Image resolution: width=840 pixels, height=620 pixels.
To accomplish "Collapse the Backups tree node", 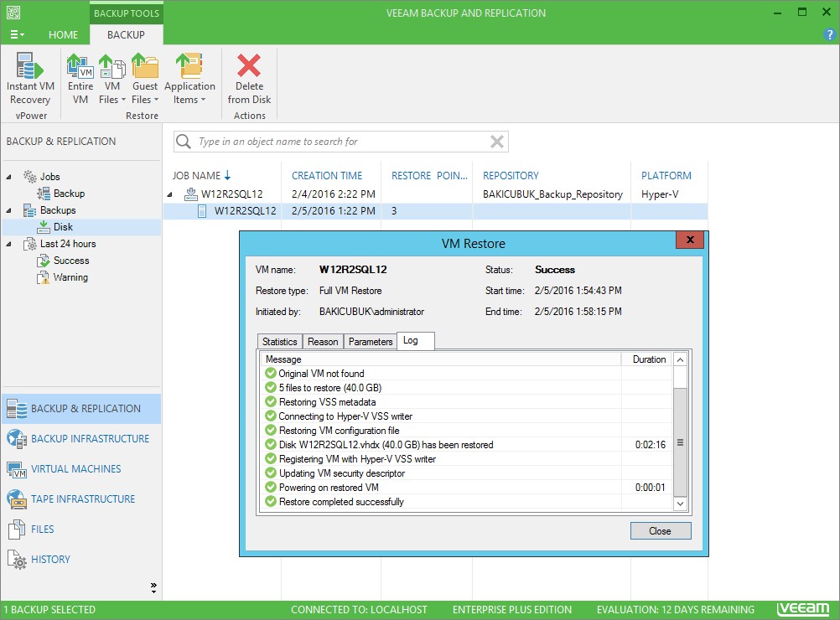I will 9,210.
